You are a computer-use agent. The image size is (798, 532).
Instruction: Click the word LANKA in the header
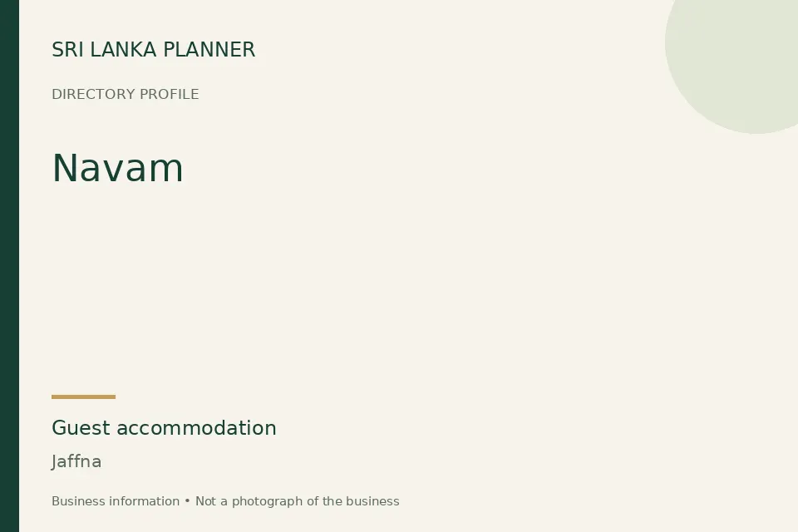[123, 50]
